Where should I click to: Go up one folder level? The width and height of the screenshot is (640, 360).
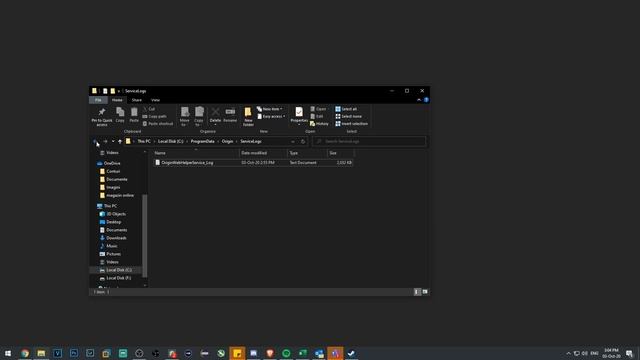120,141
